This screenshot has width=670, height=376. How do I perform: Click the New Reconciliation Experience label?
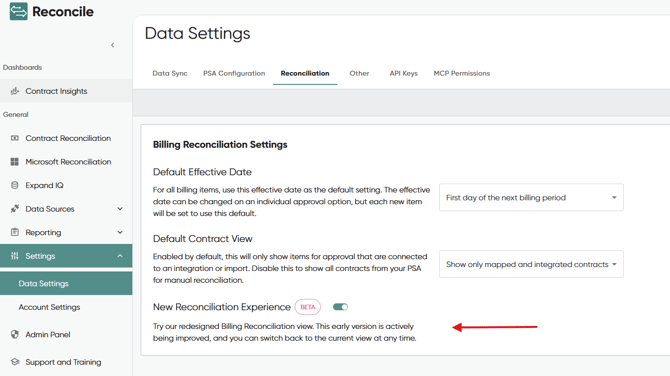pos(222,307)
